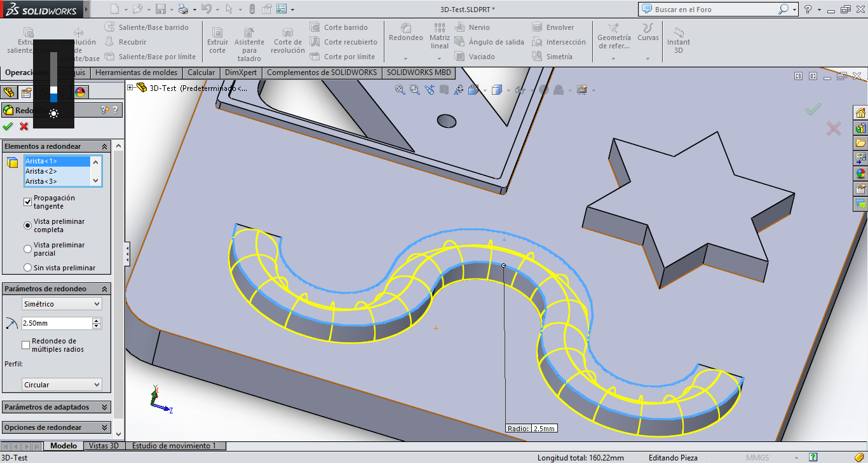Click the Vaciado shell tool

pos(475,57)
